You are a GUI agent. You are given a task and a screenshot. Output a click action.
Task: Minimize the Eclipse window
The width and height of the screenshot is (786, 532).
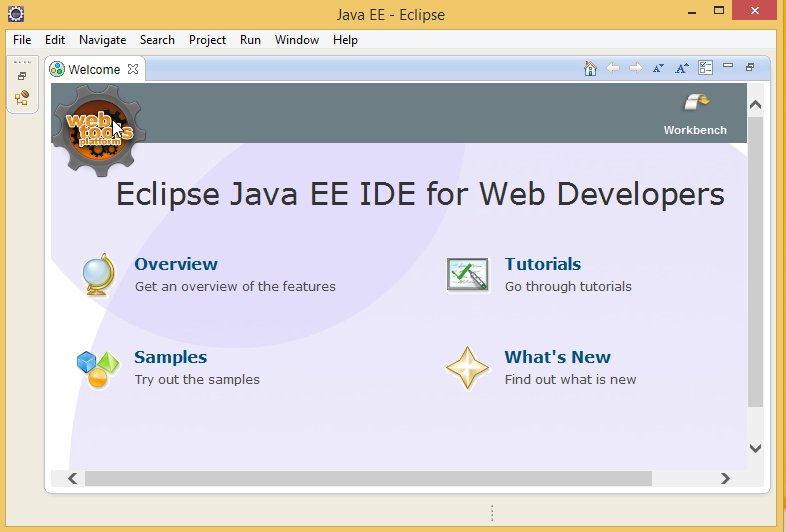(x=692, y=12)
